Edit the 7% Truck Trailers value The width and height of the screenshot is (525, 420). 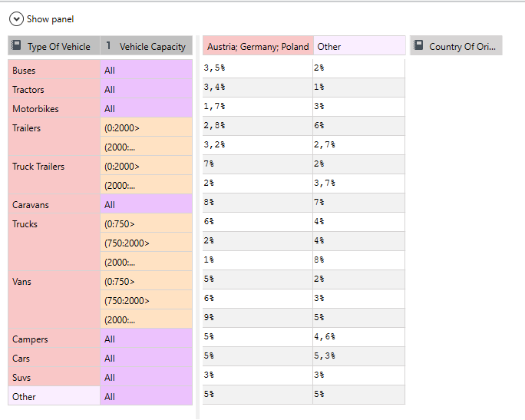coord(257,164)
